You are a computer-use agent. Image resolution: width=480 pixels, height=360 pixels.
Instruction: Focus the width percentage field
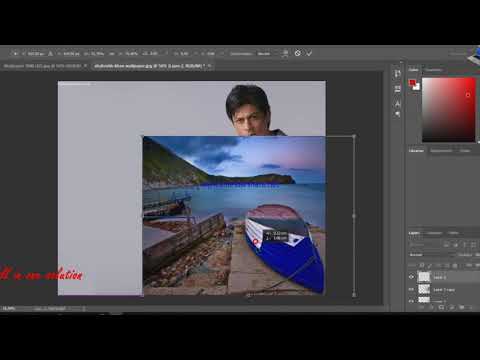pos(97,53)
